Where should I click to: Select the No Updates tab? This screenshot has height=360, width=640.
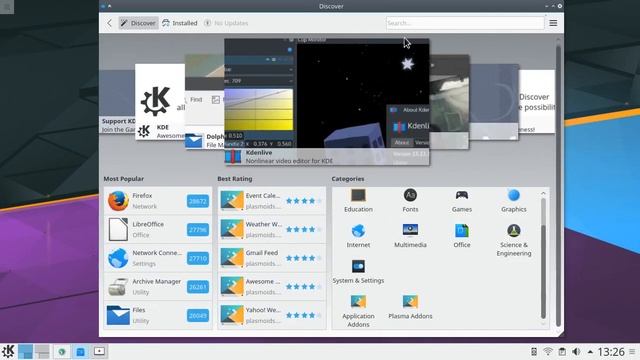click(x=226, y=23)
